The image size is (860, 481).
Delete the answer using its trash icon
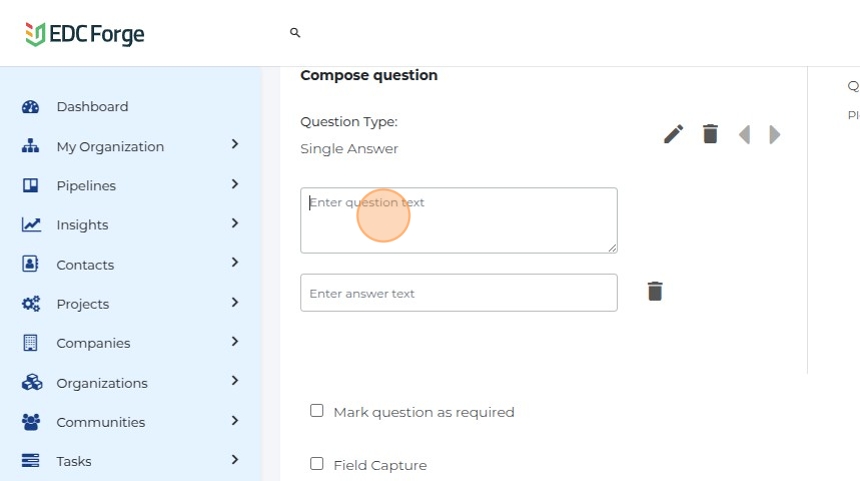[655, 291]
